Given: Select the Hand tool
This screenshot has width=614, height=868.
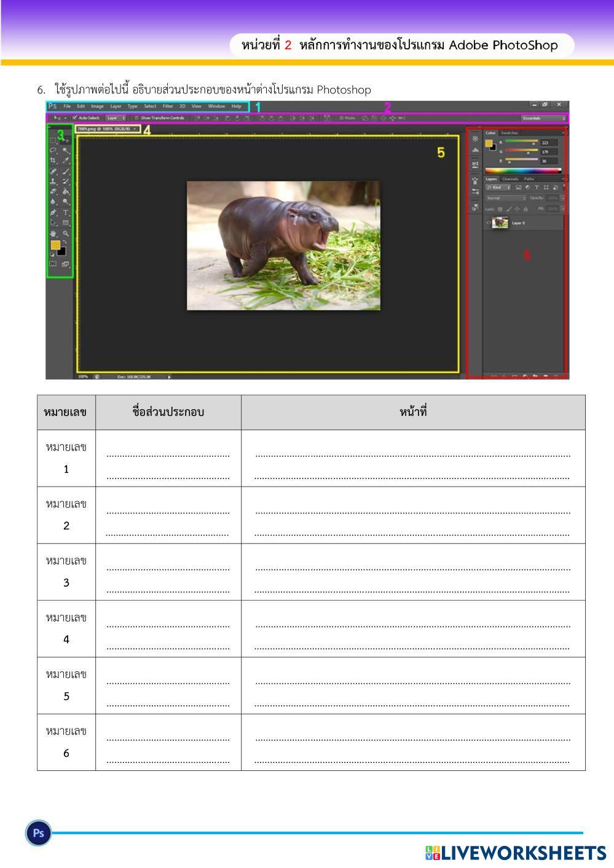Looking at the screenshot, I should tap(53, 233).
